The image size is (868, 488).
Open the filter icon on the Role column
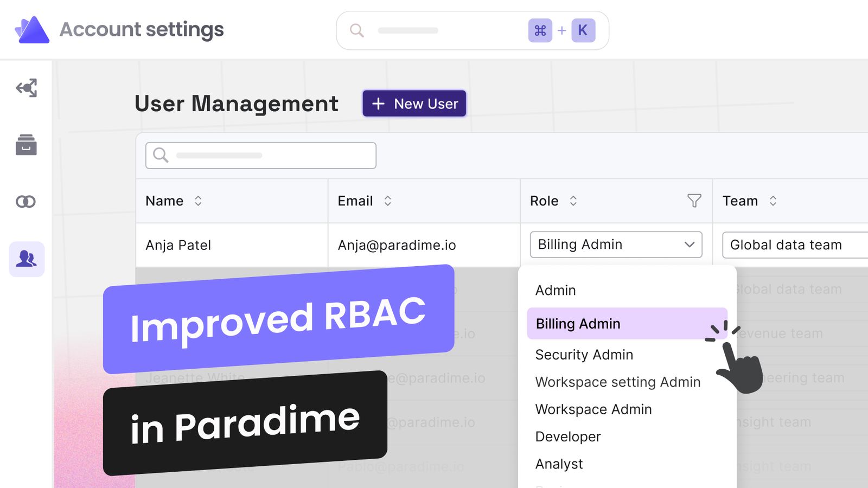pos(694,201)
